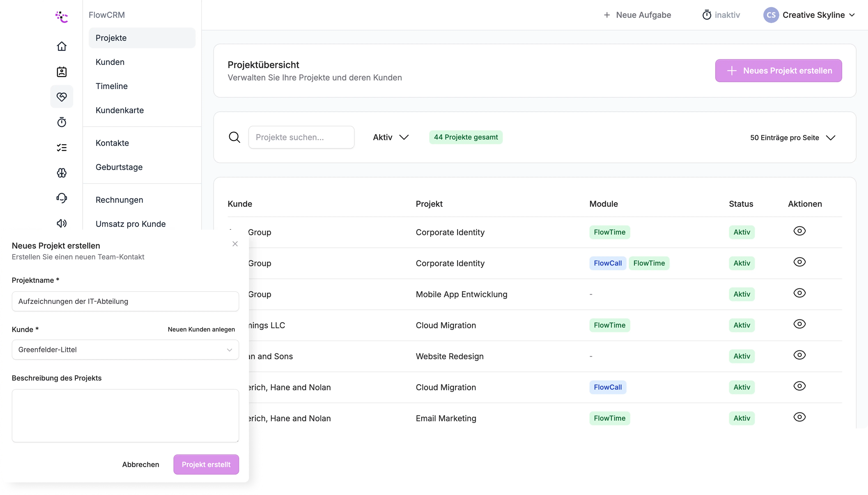Switch to the Kunden section
This screenshot has width=868, height=495.
coord(110,62)
